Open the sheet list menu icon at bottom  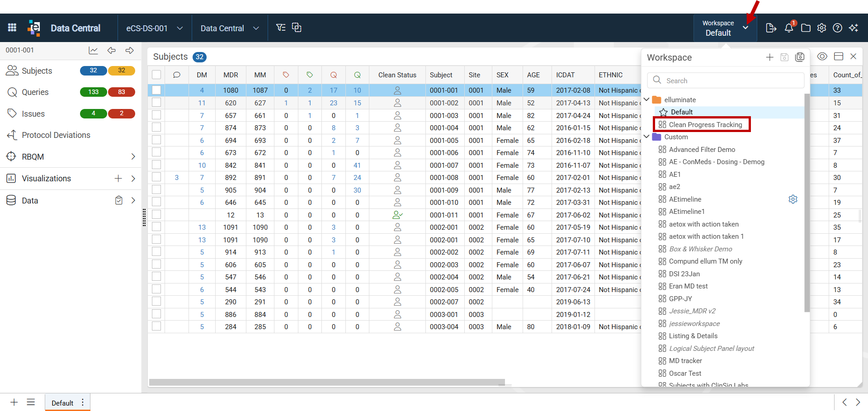[31, 402]
